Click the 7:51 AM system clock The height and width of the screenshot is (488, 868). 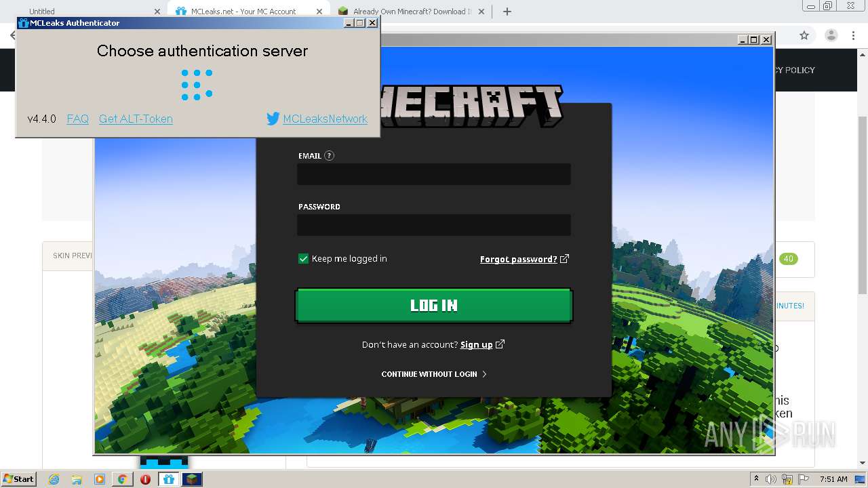[833, 479]
